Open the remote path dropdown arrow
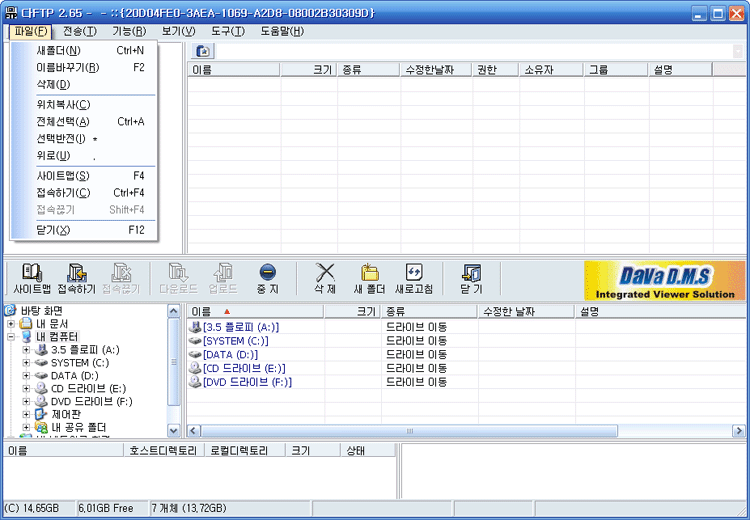Viewport: 750px width, 520px height. tap(738, 51)
